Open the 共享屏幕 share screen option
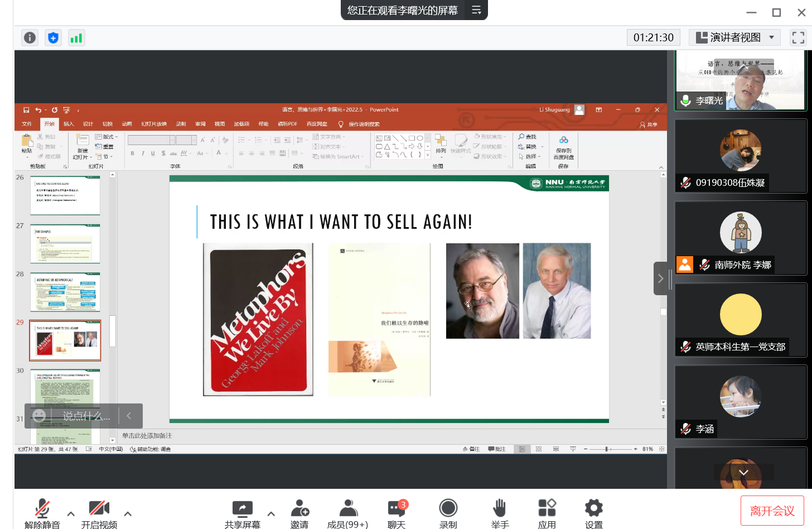This screenshot has width=812, height=529. 242,513
